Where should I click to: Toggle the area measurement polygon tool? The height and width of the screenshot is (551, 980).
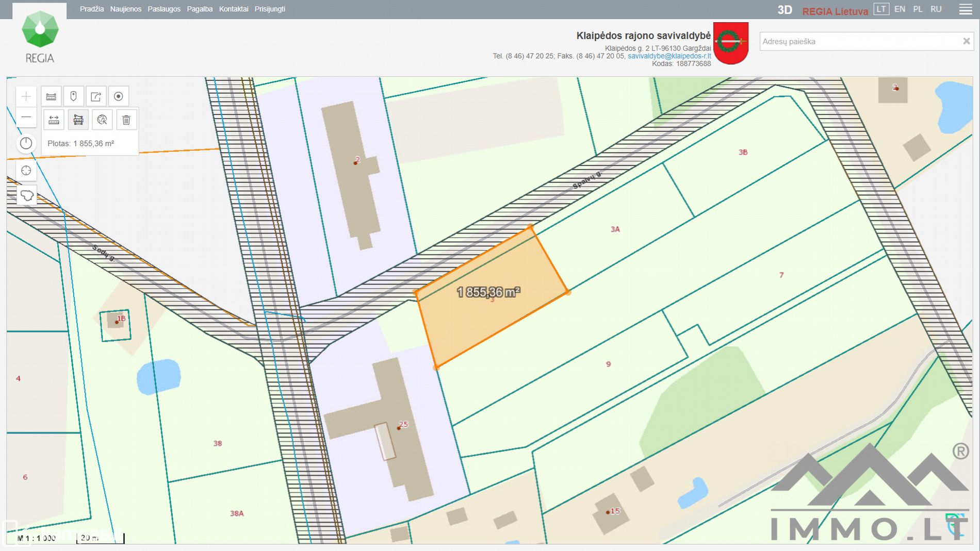pos(78,120)
